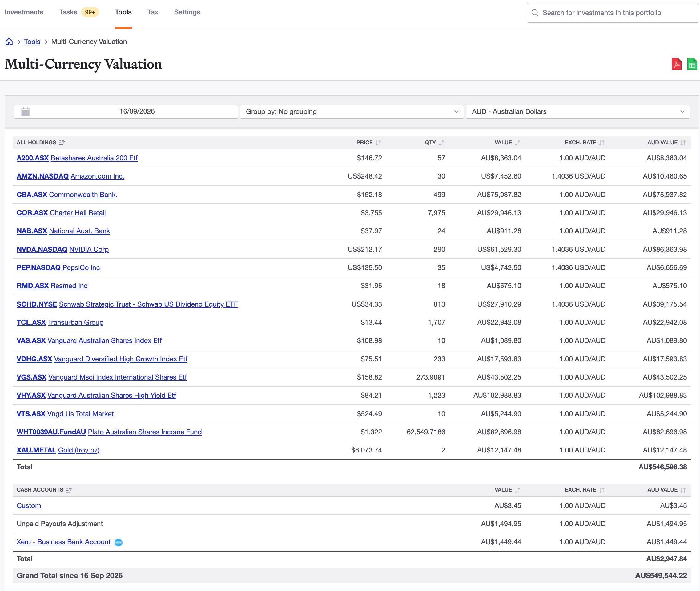
Task: Click holdings total AU$546,596.38
Action: [662, 467]
